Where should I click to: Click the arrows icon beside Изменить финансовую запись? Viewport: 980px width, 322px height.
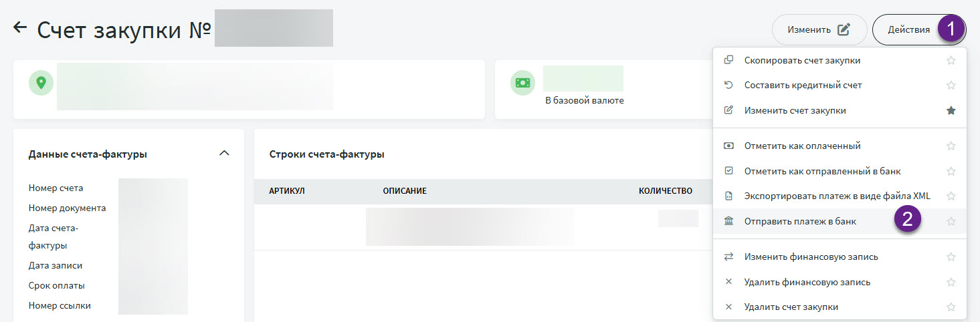pos(729,257)
